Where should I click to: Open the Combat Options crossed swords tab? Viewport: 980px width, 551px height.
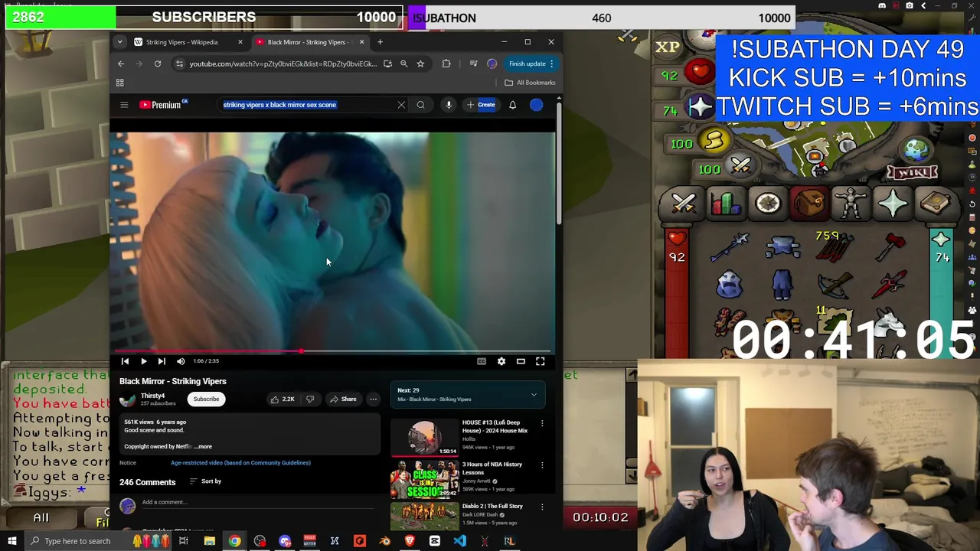point(684,204)
